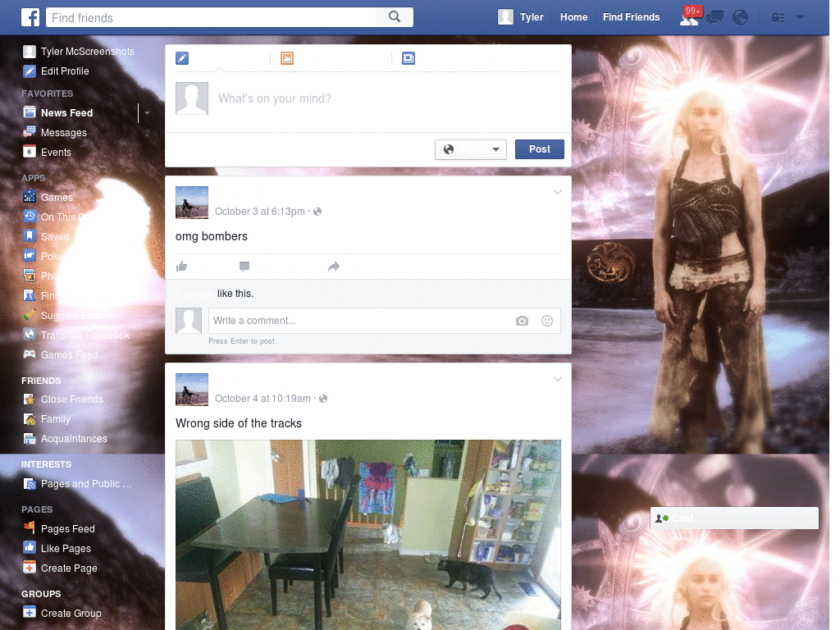Open the emoji smiley in comment box
The image size is (840, 630).
pos(547,321)
